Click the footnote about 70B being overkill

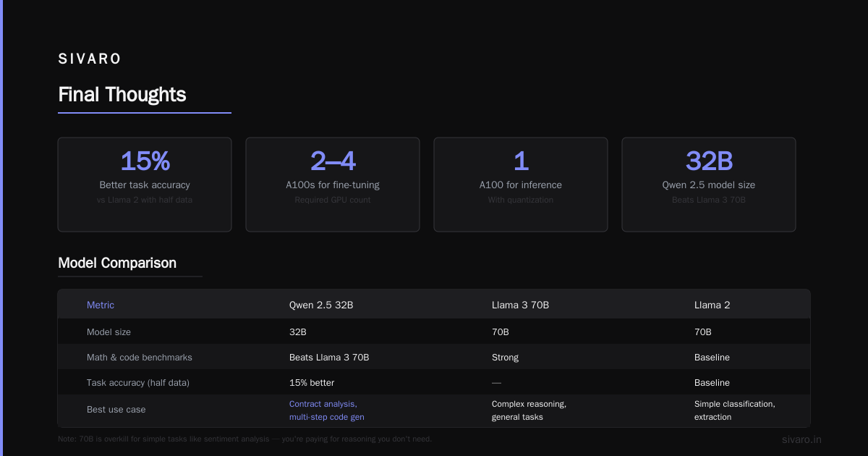pos(244,439)
